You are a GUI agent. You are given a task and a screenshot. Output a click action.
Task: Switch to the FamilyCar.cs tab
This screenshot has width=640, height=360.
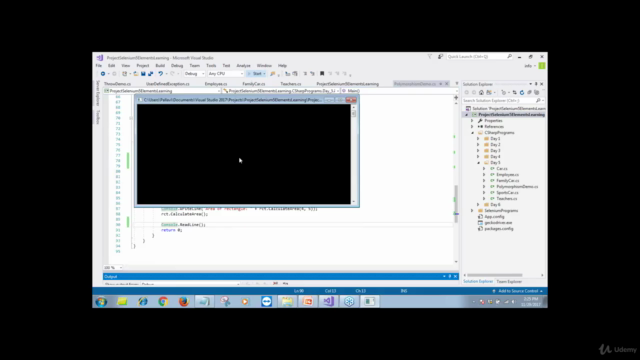point(254,84)
